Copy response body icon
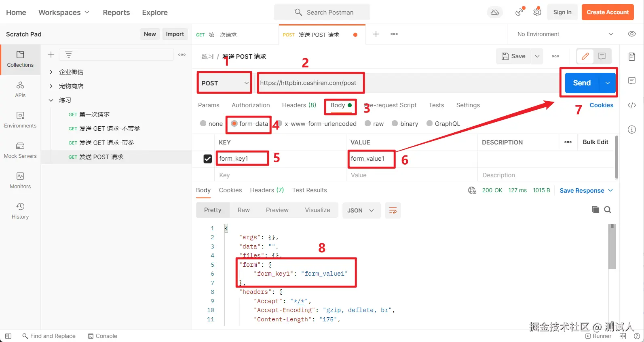This screenshot has height=342, width=644. coord(595,210)
